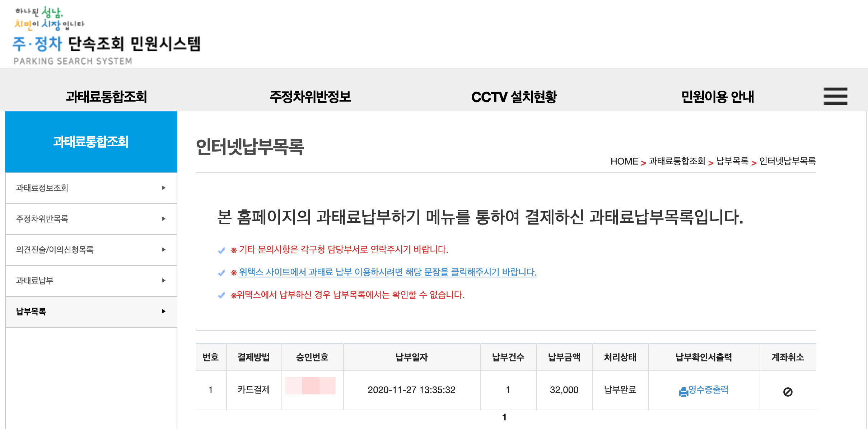Click the account cancel prohibited icon
Screen dimensions: 868x429
click(788, 392)
